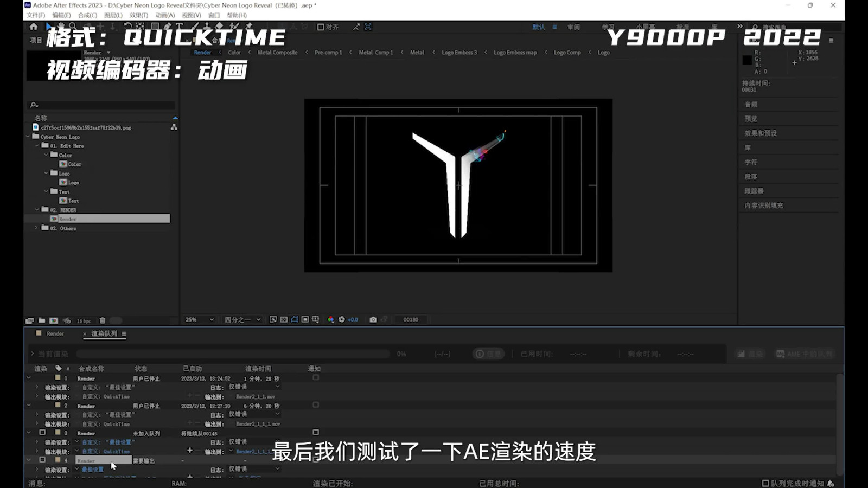Viewport: 868px width, 488px height.
Task: Create new folder in Project panel
Action: tap(42, 320)
